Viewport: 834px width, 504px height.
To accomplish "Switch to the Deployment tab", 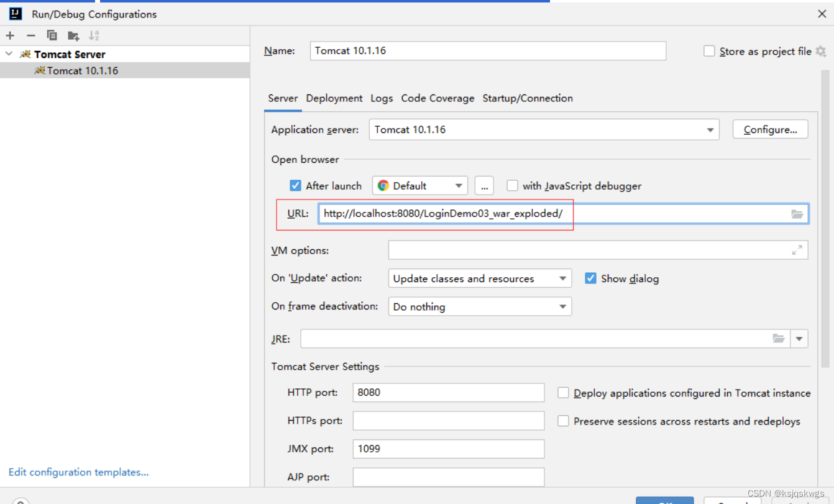I will [x=334, y=98].
